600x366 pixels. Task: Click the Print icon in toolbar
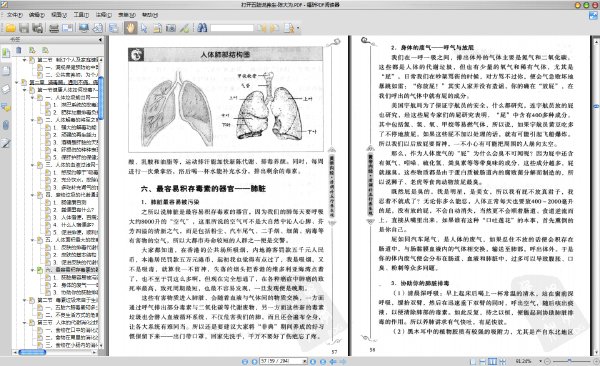tap(54, 28)
